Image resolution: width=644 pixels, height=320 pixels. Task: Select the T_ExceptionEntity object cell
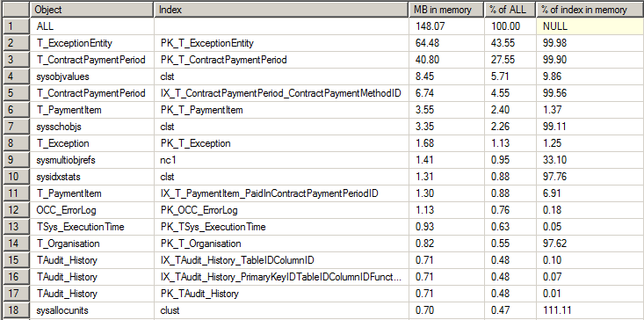pyautogui.click(x=92, y=43)
